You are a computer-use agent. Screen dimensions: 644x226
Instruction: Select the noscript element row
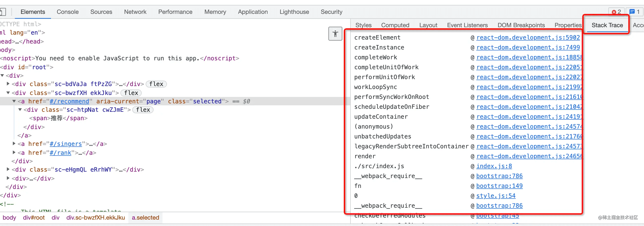click(119, 58)
